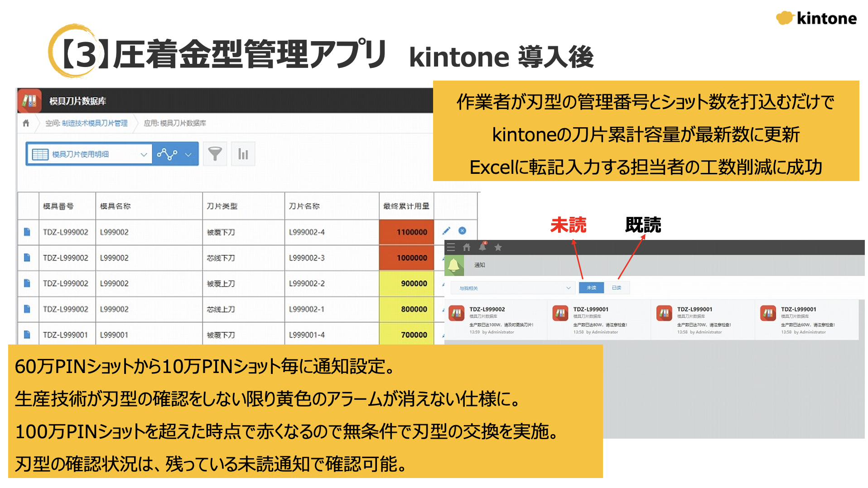The image size is (868, 488).
Task: Open TDZ-L999001 notification about 60W
Action: click(807, 320)
